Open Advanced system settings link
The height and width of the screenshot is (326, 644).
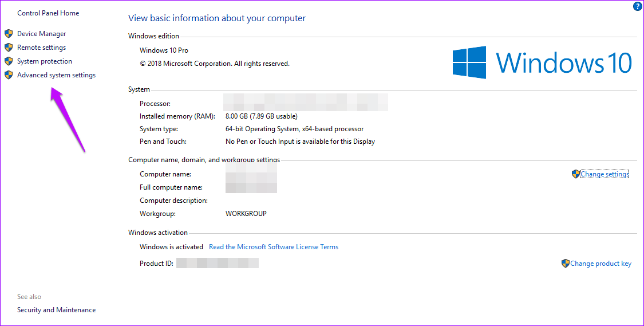(x=56, y=75)
